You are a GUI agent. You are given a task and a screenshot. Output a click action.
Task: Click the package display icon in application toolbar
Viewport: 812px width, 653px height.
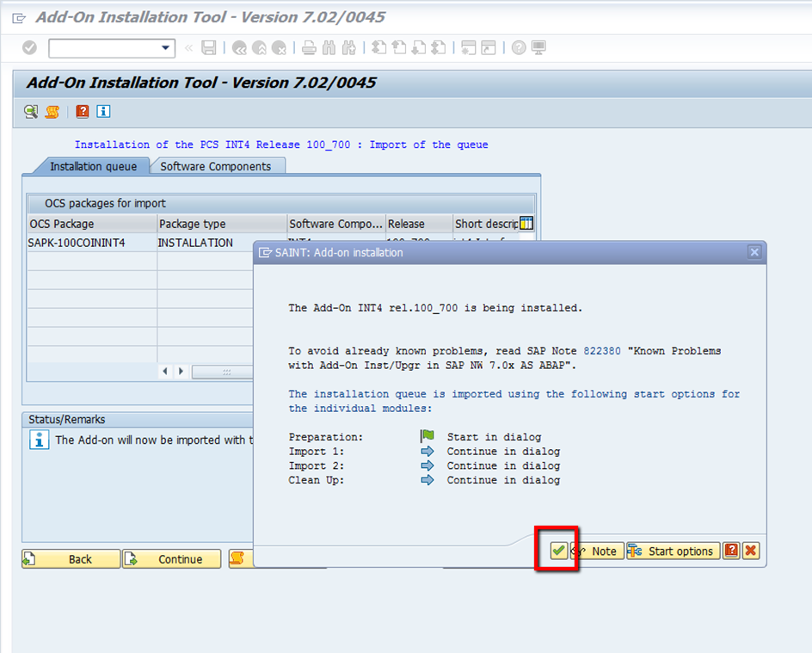(x=31, y=111)
